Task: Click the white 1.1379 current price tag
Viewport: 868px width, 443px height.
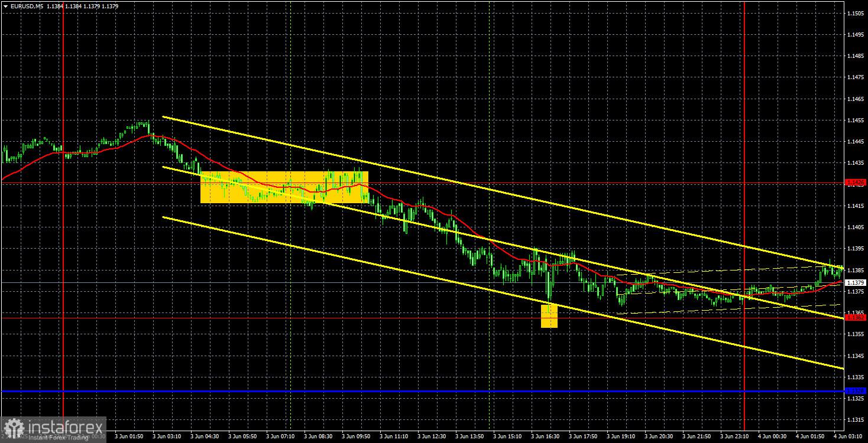Action: 856,282
